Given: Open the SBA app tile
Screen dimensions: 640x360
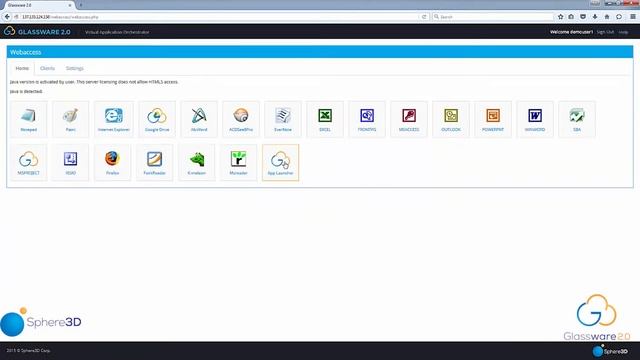Looking at the screenshot, I should point(577,119).
